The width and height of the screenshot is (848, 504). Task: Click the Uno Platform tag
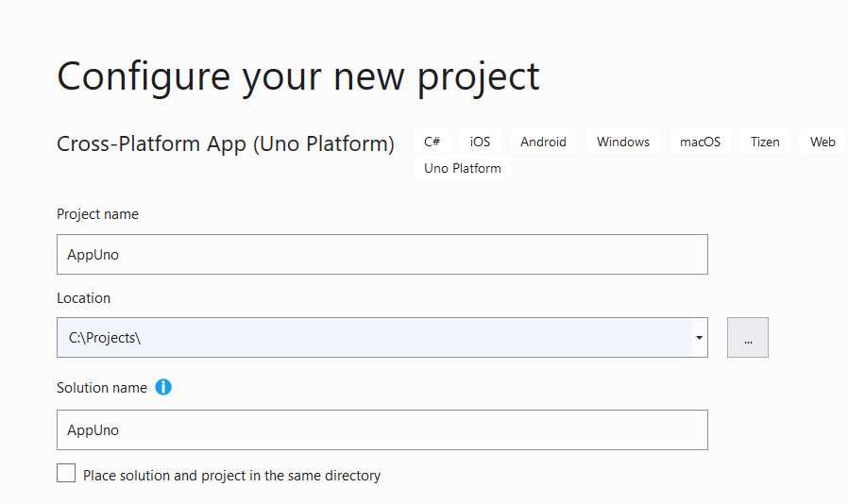coord(463,168)
